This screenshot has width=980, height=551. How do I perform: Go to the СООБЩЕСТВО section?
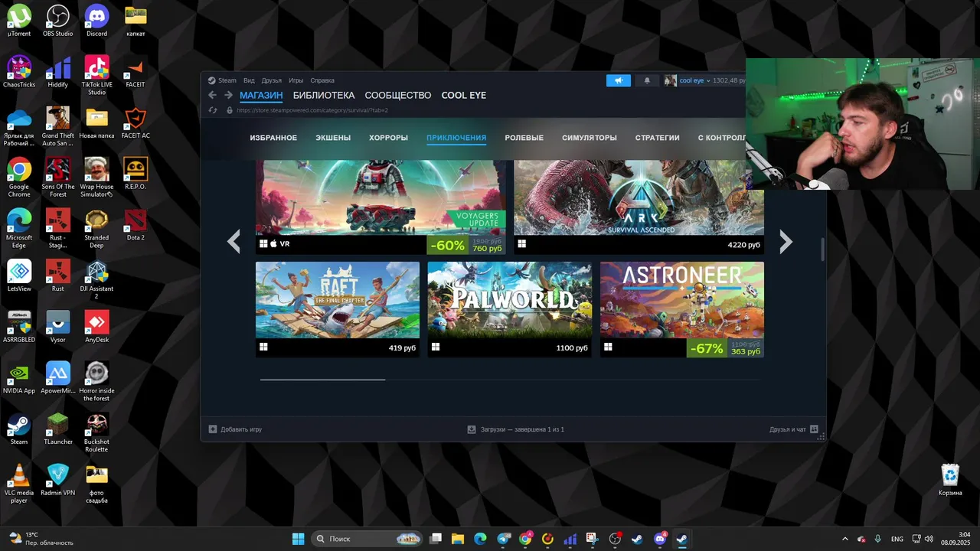click(398, 96)
